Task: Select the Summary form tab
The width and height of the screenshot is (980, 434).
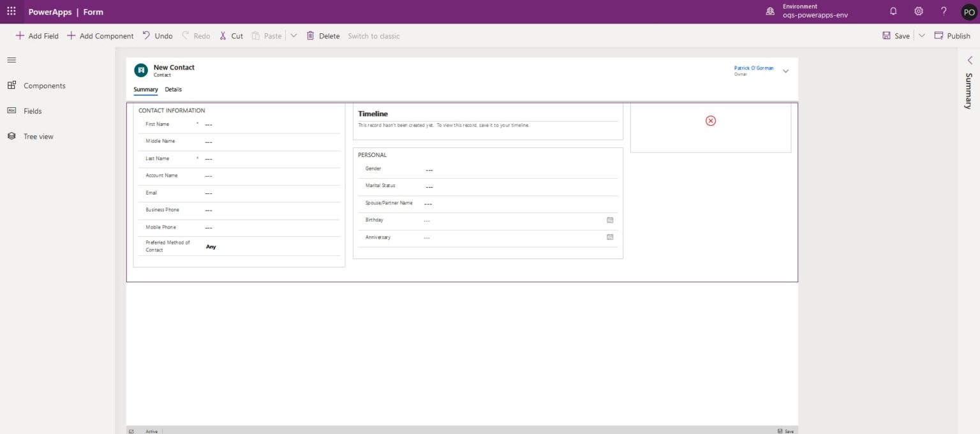Action: pyautogui.click(x=145, y=90)
